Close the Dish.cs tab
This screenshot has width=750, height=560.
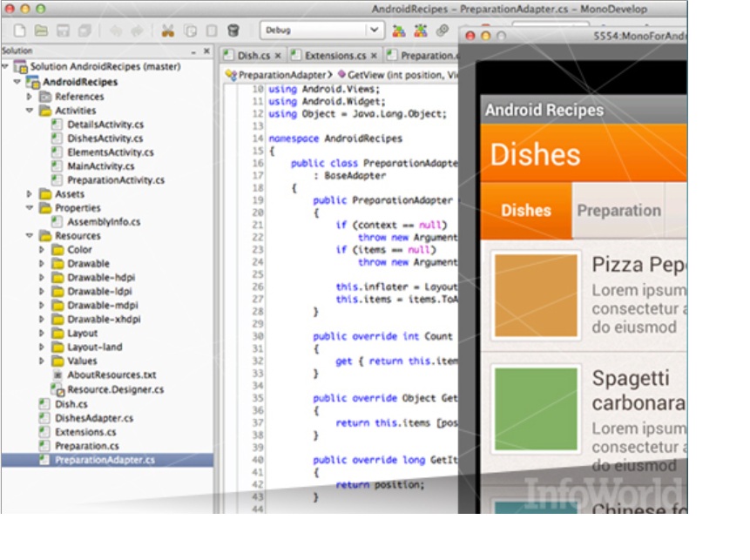278,56
